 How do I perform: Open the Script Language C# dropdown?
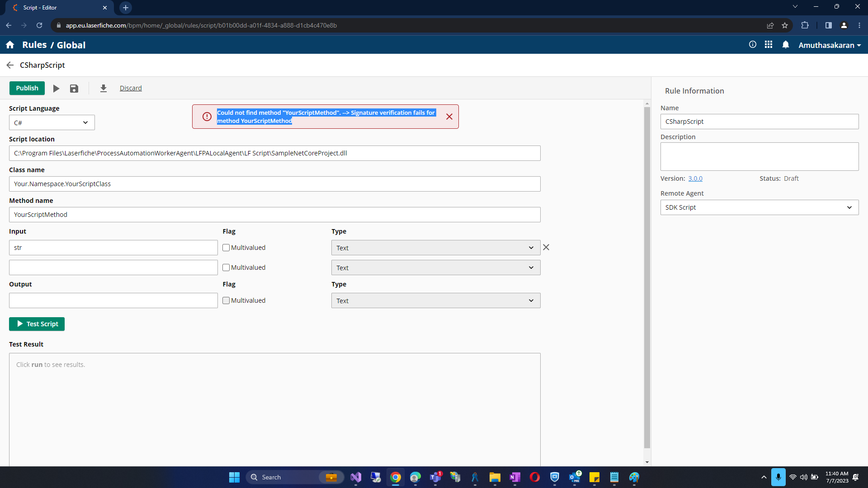point(52,122)
